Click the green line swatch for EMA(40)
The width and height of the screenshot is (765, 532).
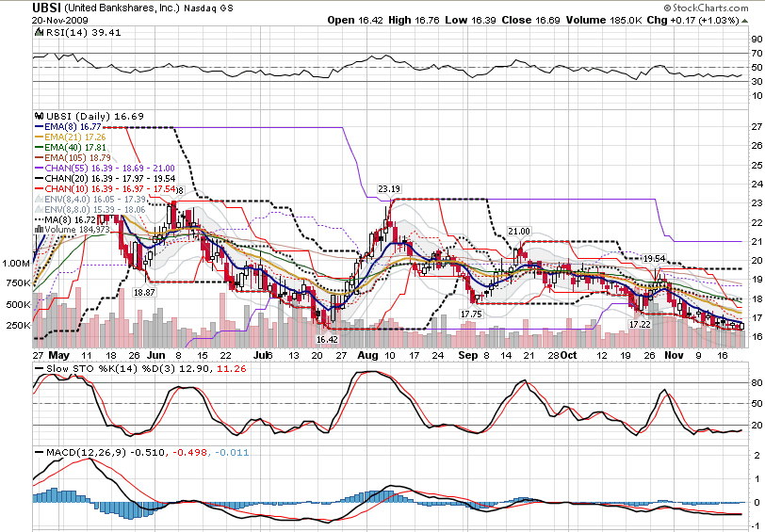click(40, 147)
